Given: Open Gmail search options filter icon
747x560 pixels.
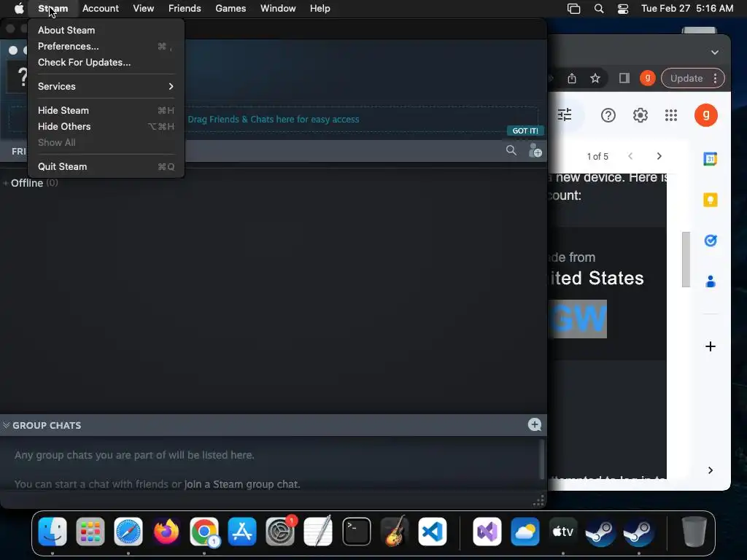Looking at the screenshot, I should (x=565, y=114).
